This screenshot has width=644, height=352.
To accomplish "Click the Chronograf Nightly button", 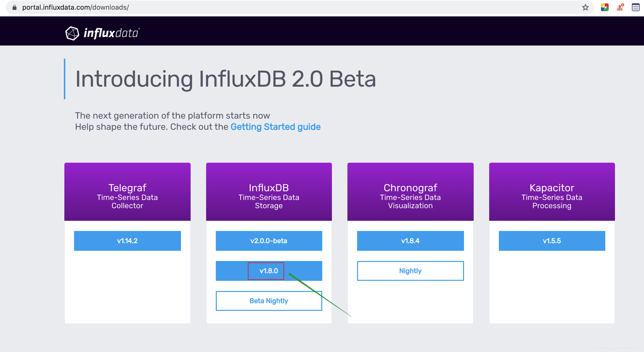I will 410,271.
